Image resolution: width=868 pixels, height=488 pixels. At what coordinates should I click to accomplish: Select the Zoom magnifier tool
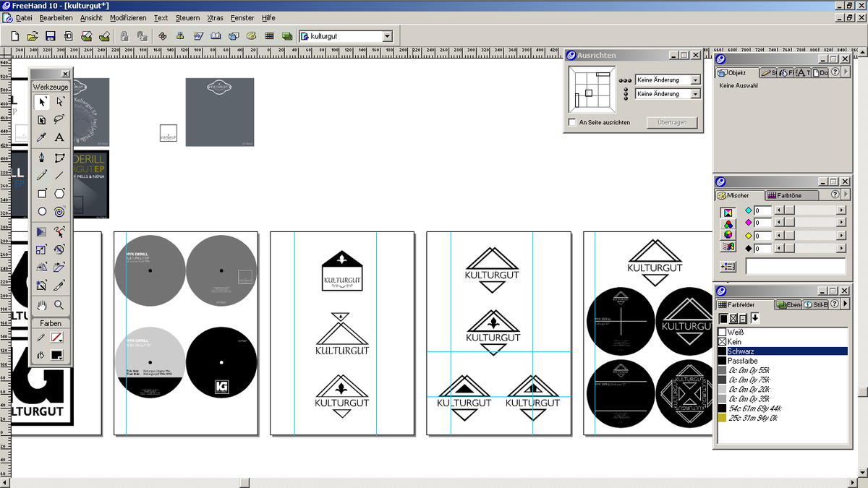click(59, 305)
